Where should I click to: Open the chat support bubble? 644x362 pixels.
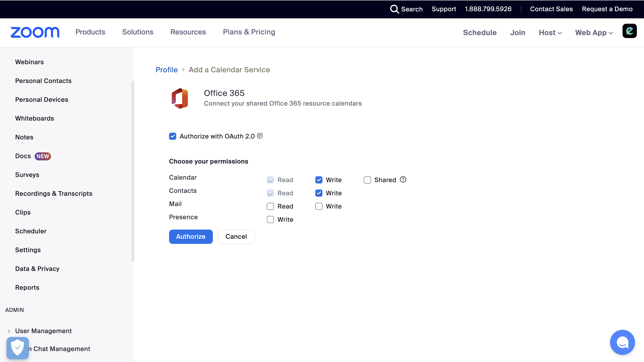pos(622,342)
